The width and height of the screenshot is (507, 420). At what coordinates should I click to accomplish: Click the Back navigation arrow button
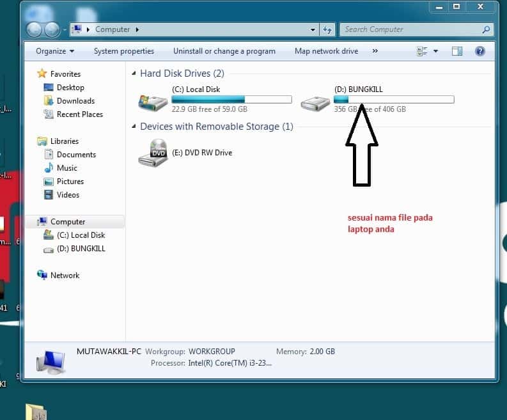(x=34, y=30)
